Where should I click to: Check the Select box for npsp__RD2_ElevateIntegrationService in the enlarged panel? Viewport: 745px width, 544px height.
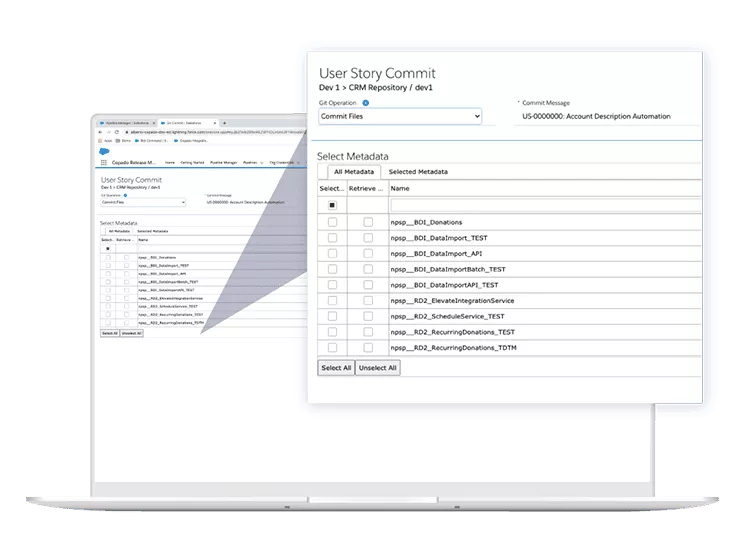[333, 300]
